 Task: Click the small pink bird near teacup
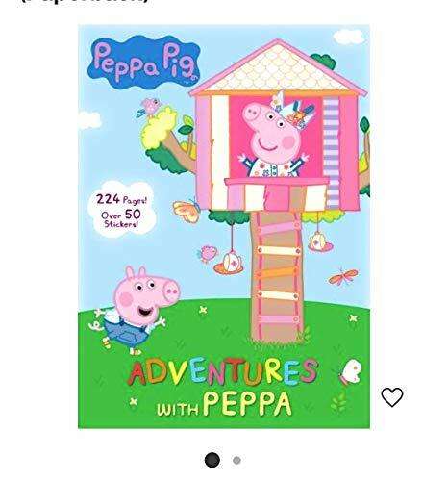(x=207, y=254)
